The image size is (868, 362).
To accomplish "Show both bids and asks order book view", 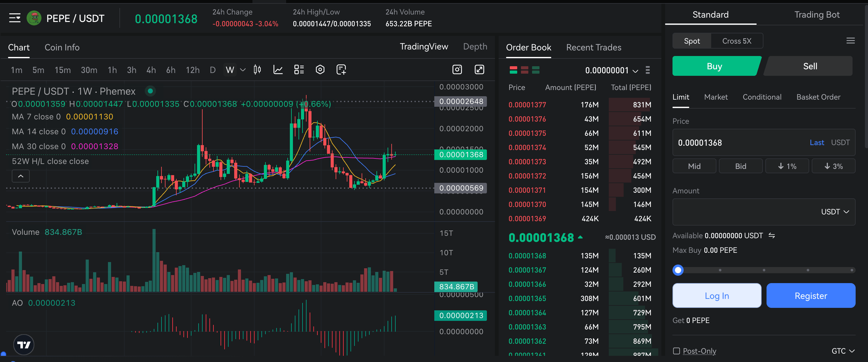I will pyautogui.click(x=513, y=70).
